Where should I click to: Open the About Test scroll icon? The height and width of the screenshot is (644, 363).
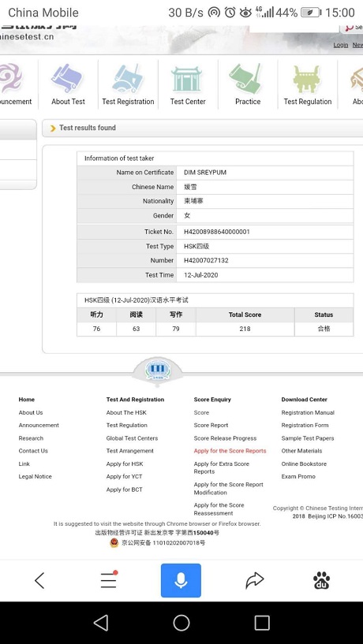tap(67, 78)
